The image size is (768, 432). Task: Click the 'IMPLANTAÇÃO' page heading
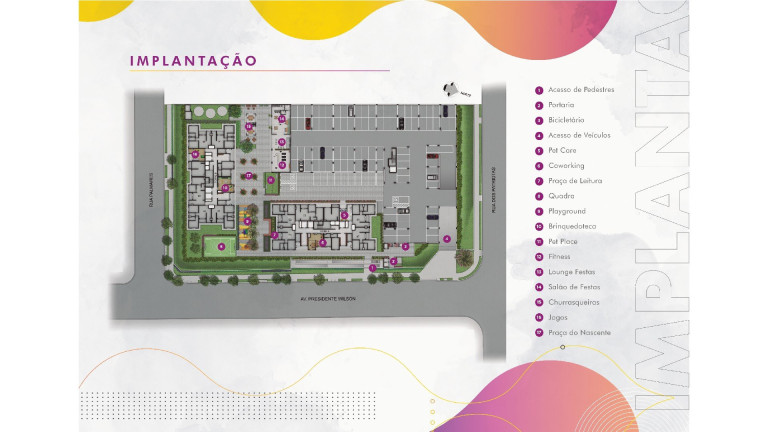(193, 61)
